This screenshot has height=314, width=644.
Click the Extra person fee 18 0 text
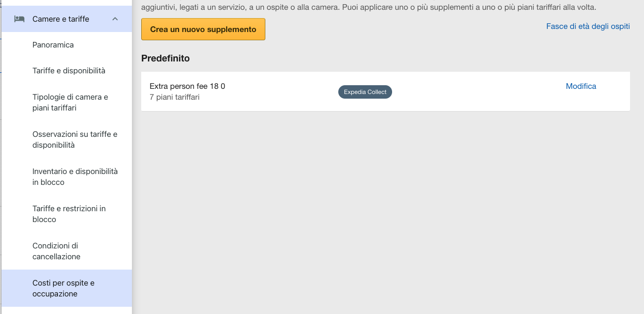pos(187,86)
